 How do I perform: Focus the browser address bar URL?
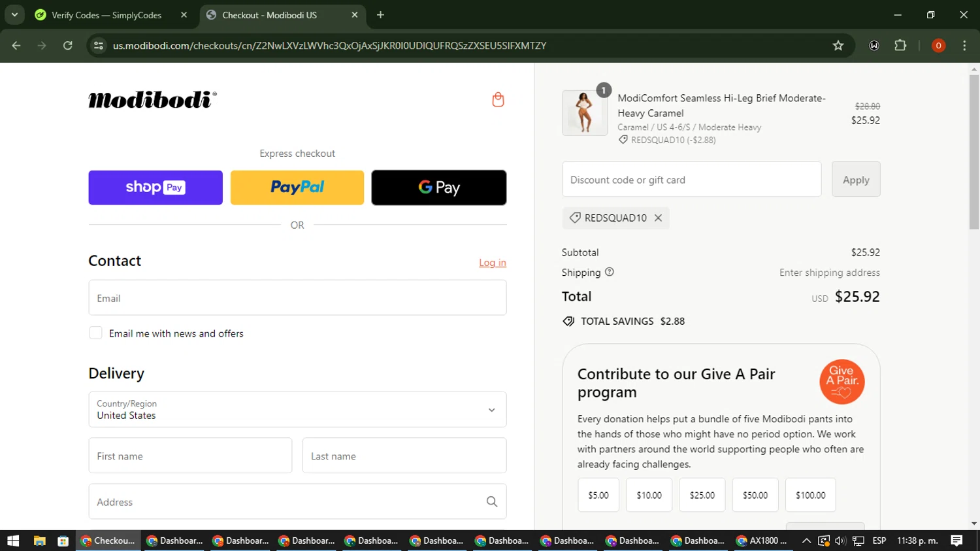[x=329, y=46]
